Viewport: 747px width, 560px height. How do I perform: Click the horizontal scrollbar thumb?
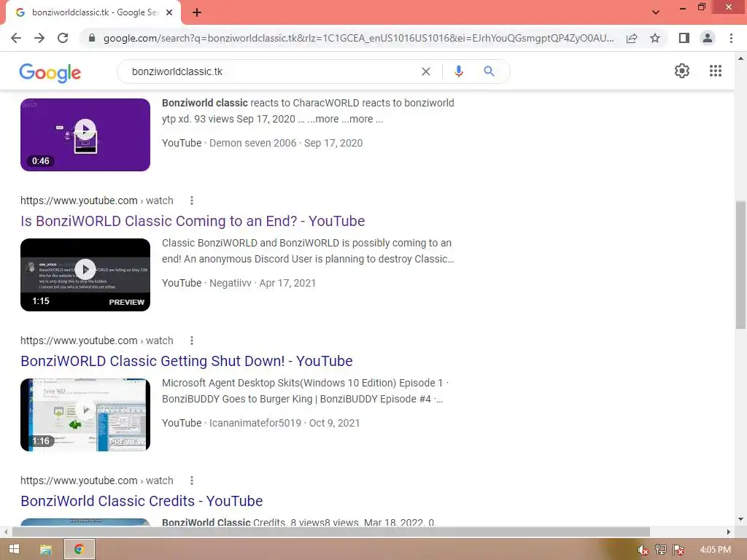coord(331,532)
